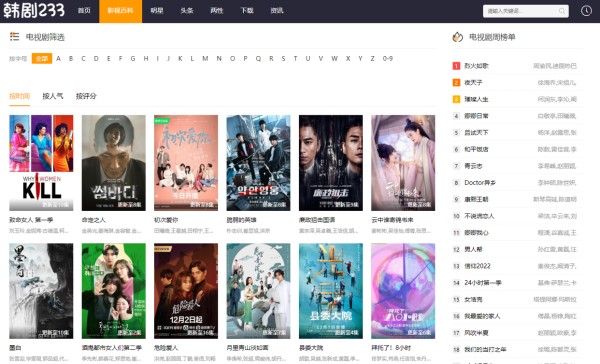This screenshot has height=364, width=600.
Task: Open ranking entry 和平饭店
Action: [x=476, y=149]
